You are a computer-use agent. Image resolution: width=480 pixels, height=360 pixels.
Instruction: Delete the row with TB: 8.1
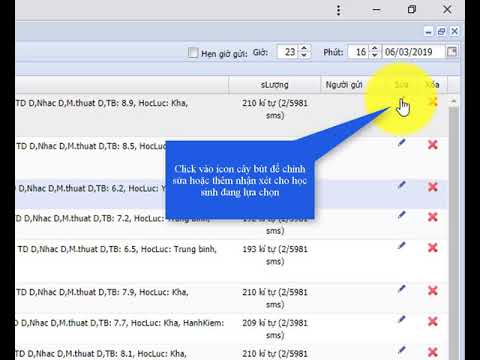433,352
